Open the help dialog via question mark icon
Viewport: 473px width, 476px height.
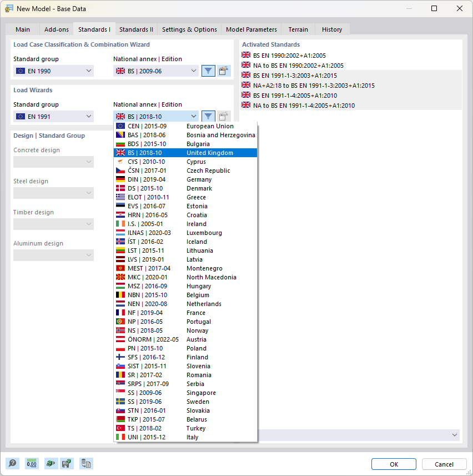13,463
